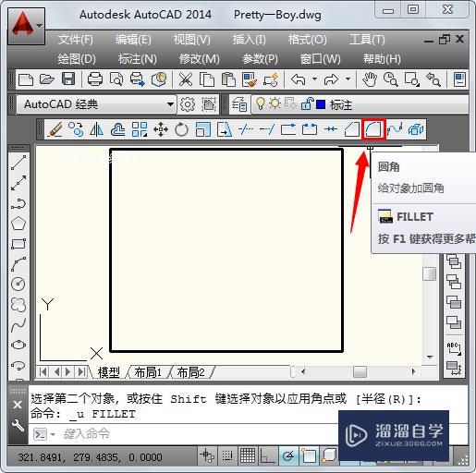Select the Explode tool
This screenshot has width=476, height=473.
[416, 129]
